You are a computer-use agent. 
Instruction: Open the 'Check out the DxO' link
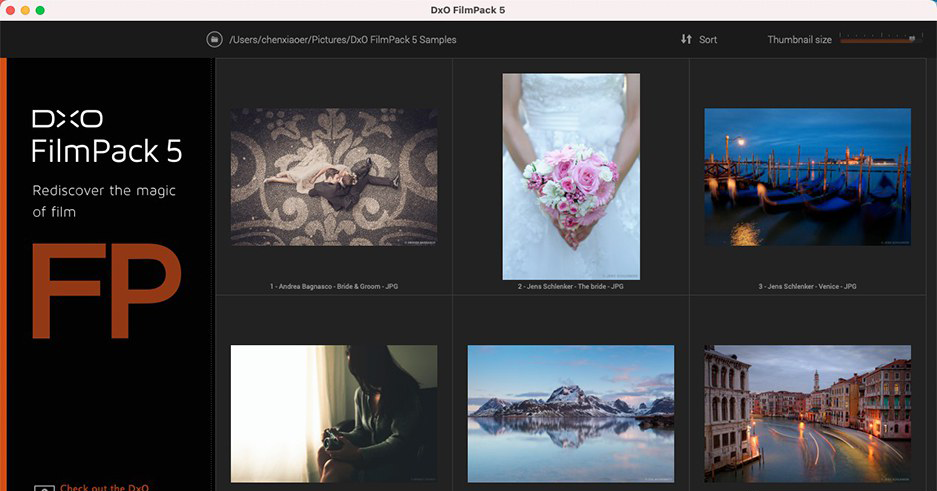[x=104, y=487]
